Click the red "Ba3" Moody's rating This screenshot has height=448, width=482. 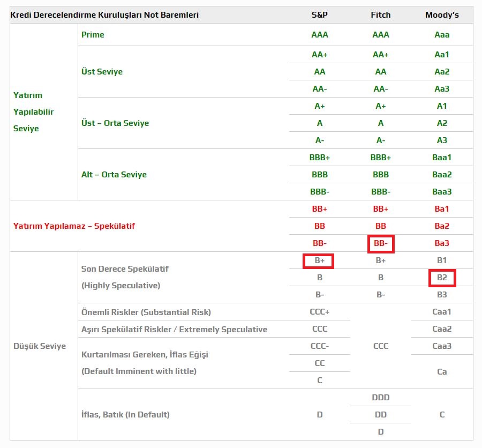(442, 243)
